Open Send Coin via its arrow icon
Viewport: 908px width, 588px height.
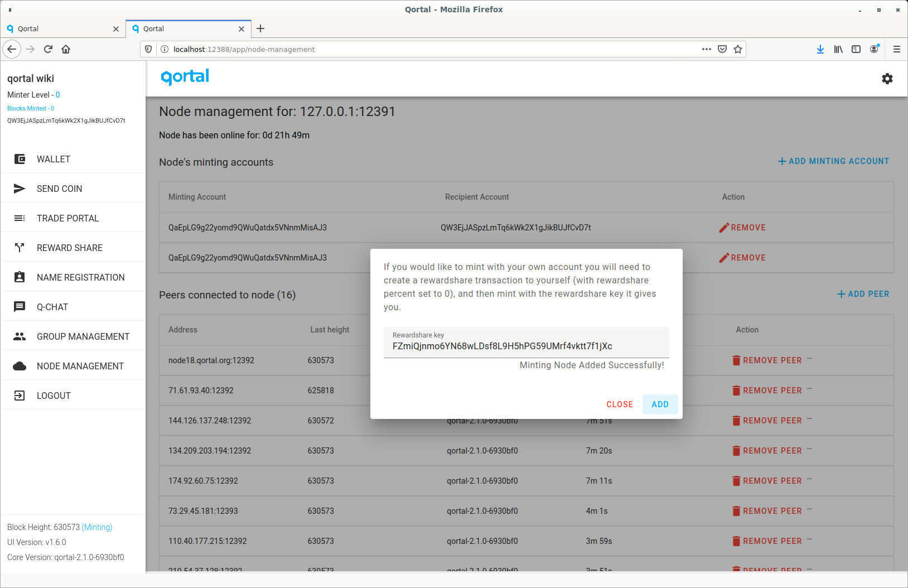click(x=20, y=189)
